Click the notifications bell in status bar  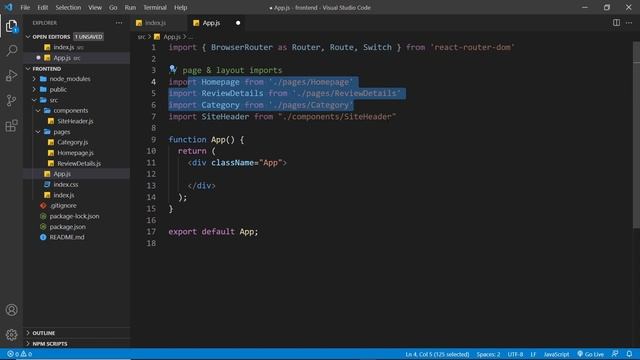[x=629, y=354]
